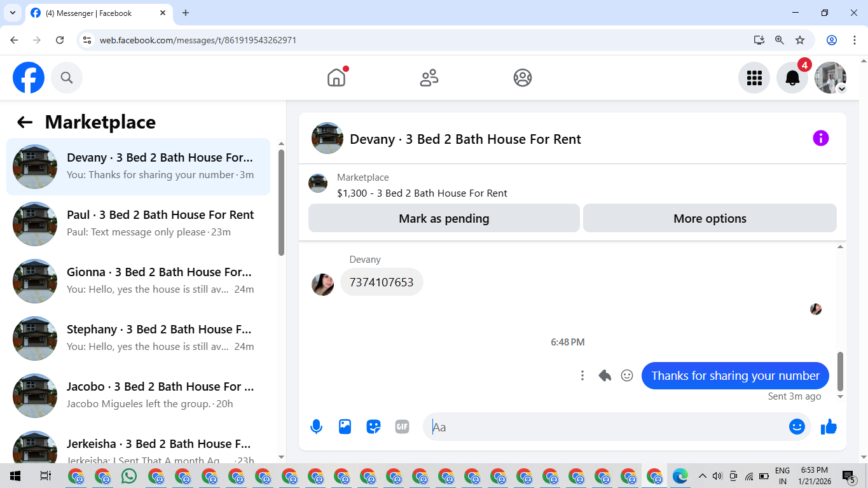Close the Messenger browser tab

(162, 13)
